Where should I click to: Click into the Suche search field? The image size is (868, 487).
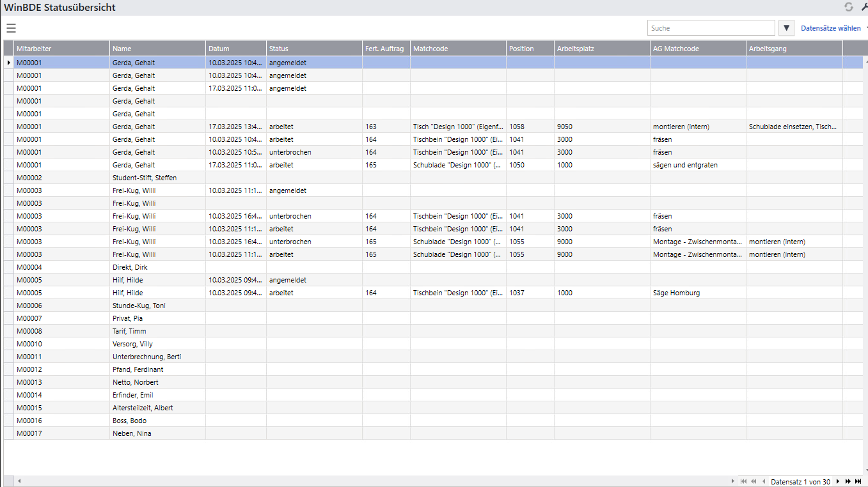[x=710, y=28]
